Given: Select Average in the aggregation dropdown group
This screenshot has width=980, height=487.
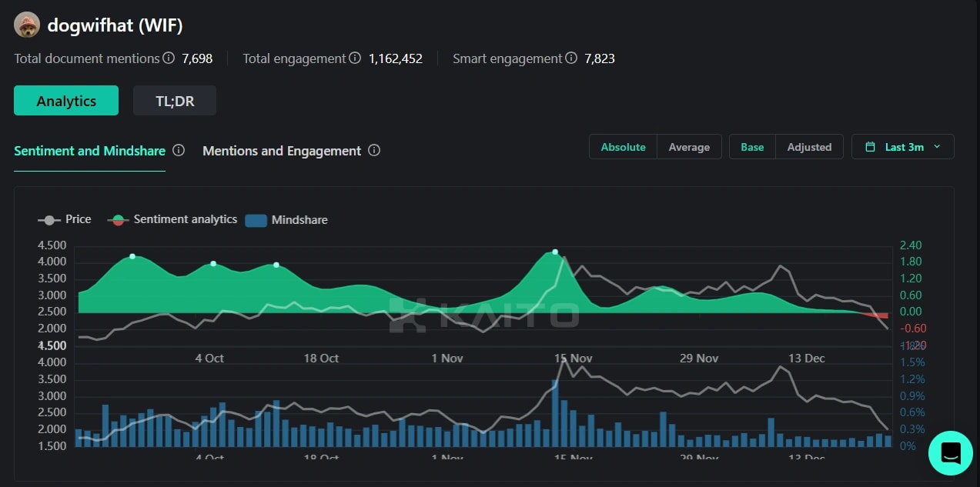Looking at the screenshot, I should click(689, 146).
